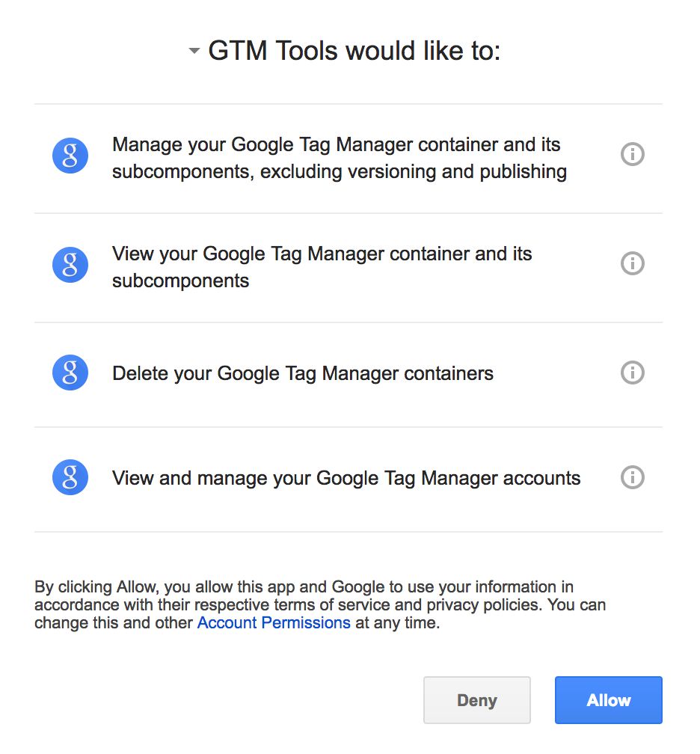Image resolution: width=700 pixels, height=754 pixels.
Task: Deny the GTM Tools request
Action: 477,700
